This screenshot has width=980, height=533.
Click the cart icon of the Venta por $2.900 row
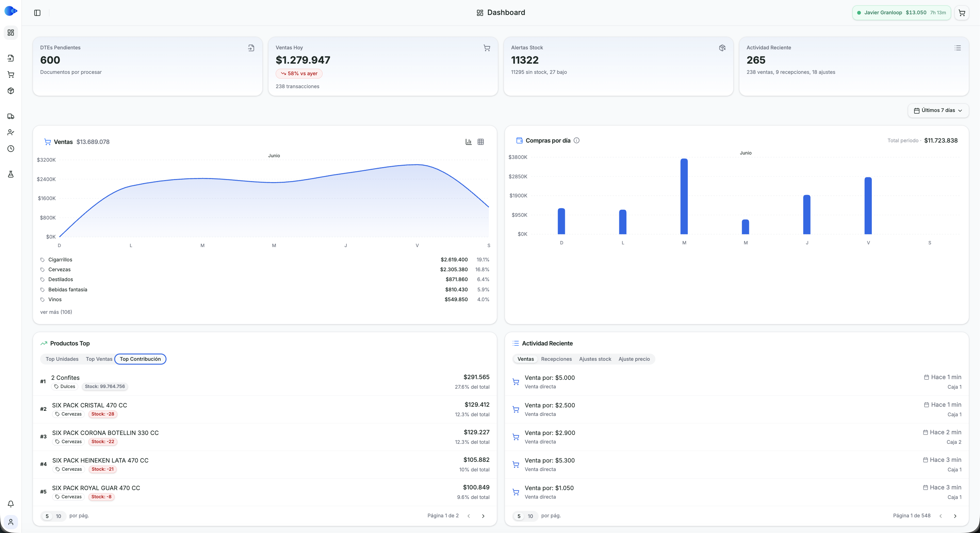[516, 437]
